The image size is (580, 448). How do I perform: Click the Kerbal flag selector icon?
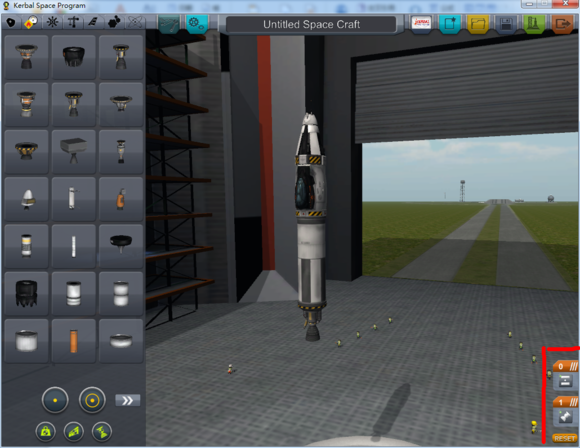(421, 24)
